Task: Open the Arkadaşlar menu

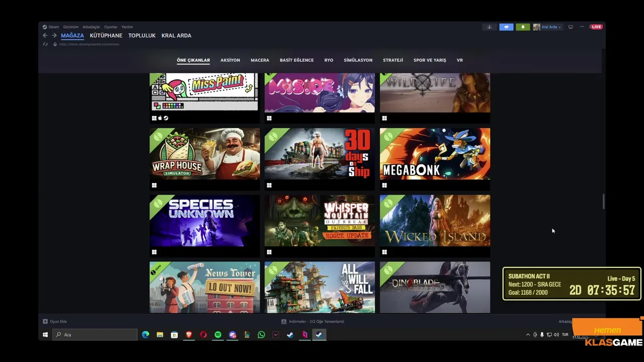Action: 92,27
